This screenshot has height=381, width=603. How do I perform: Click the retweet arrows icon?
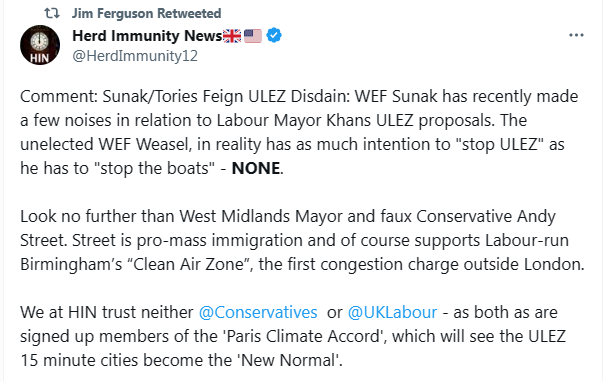pos(52,13)
